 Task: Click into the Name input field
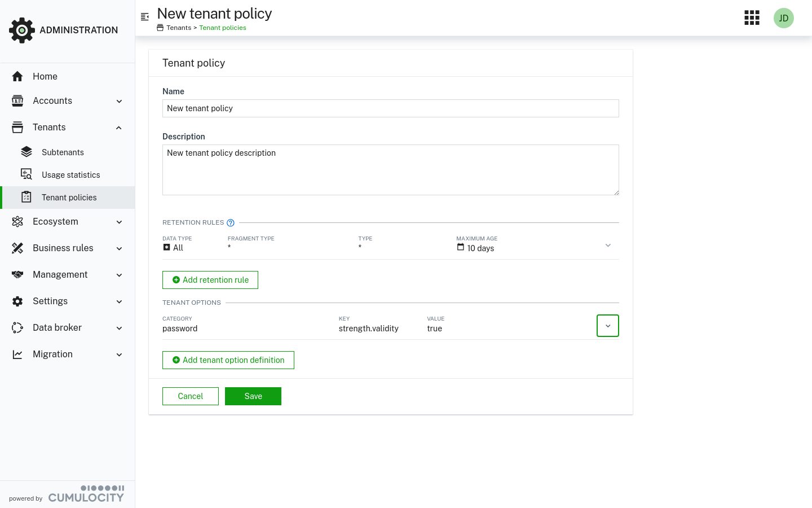click(x=390, y=108)
